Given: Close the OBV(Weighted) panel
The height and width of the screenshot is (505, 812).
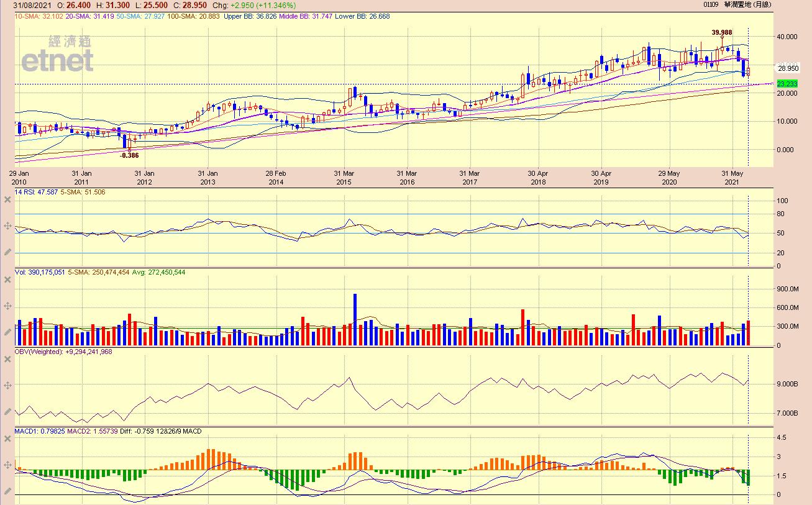Looking at the screenshot, I should tap(7, 359).
